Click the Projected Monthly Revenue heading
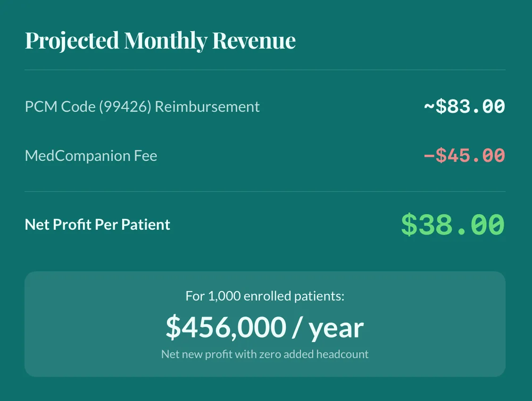Viewport: 532px width, 401px height. tap(160, 41)
